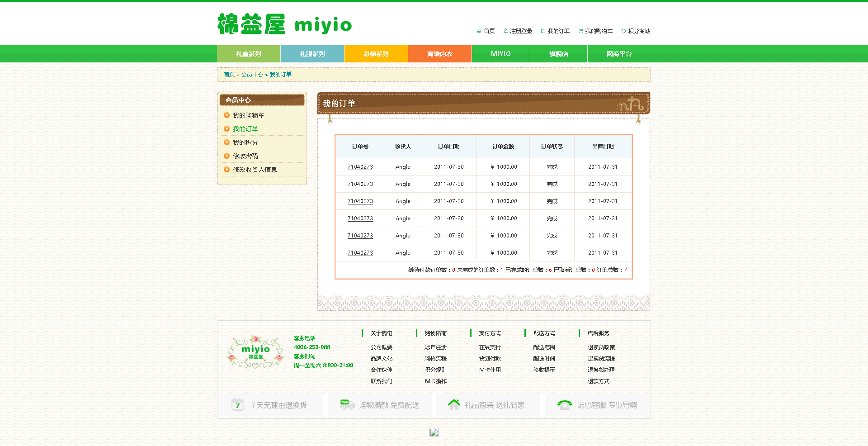
Task: Click the calendar 7 icon in footer
Action: [x=238, y=404]
